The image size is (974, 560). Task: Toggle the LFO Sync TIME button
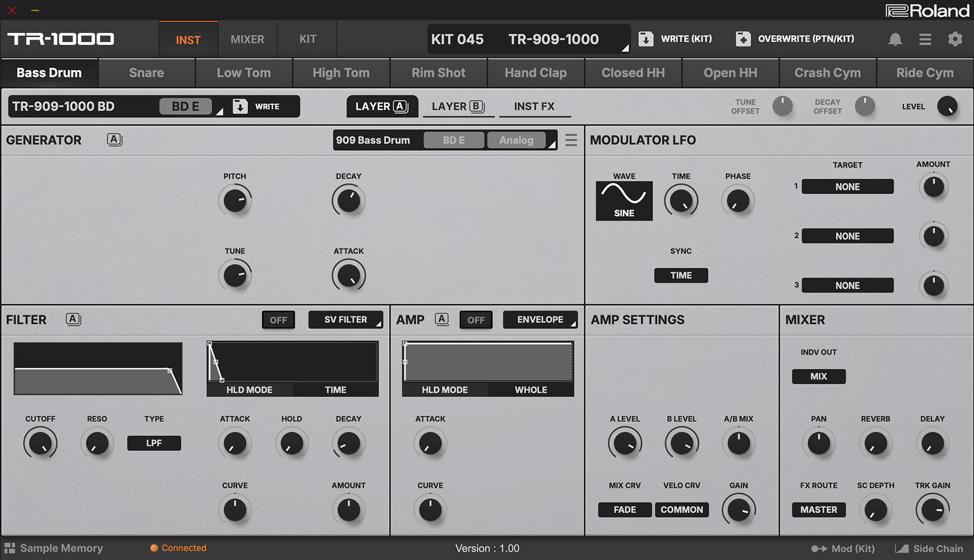pyautogui.click(x=681, y=275)
